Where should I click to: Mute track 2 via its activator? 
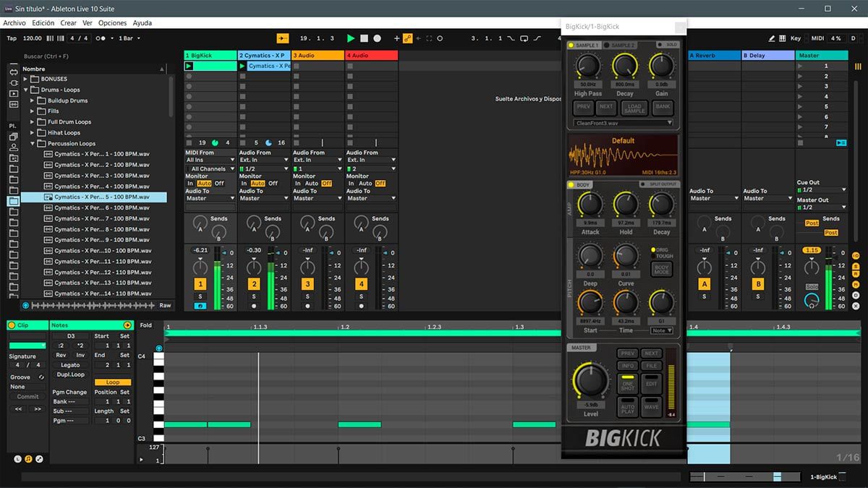pyautogui.click(x=254, y=284)
